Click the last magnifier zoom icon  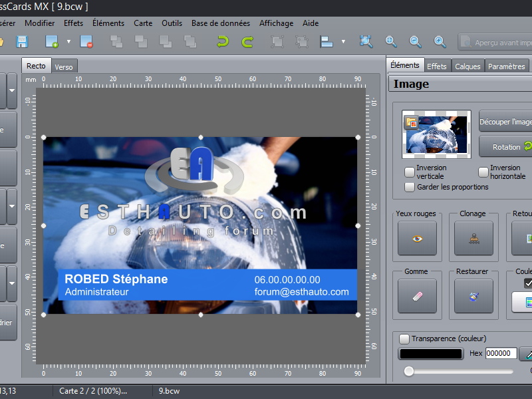[x=440, y=42]
